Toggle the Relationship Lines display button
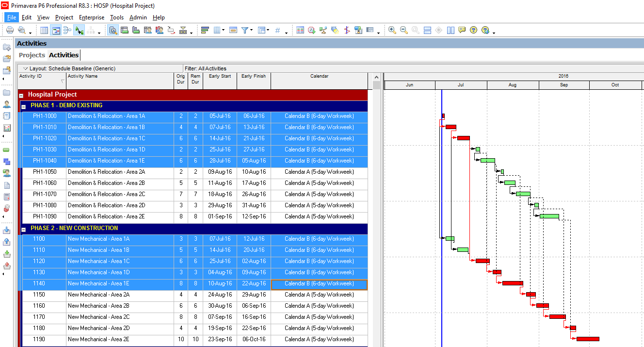Image resolution: width=644 pixels, height=347 pixels. coord(79,30)
